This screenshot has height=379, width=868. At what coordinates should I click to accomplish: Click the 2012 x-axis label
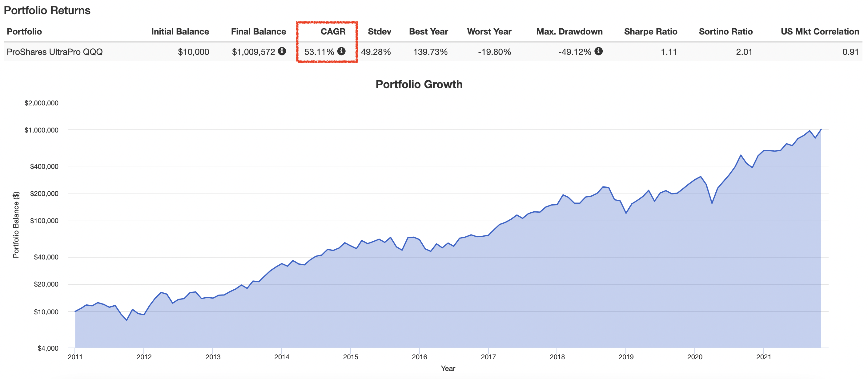click(x=144, y=357)
